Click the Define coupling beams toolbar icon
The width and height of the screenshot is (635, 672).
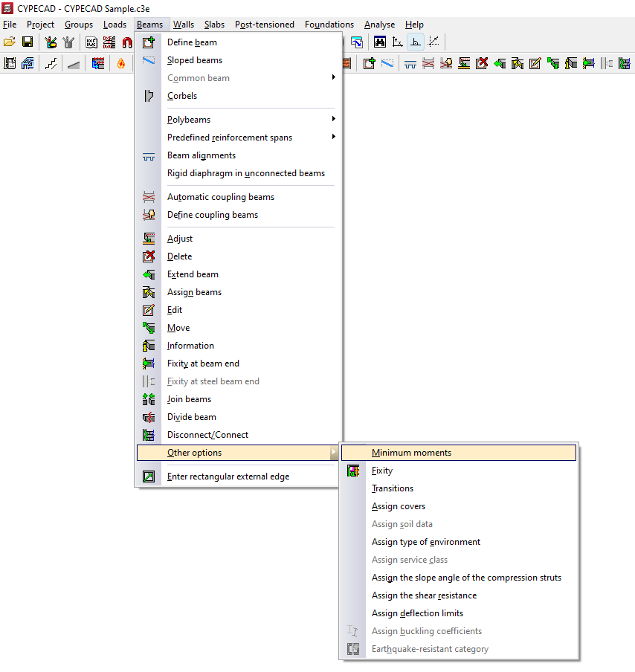pos(446,64)
